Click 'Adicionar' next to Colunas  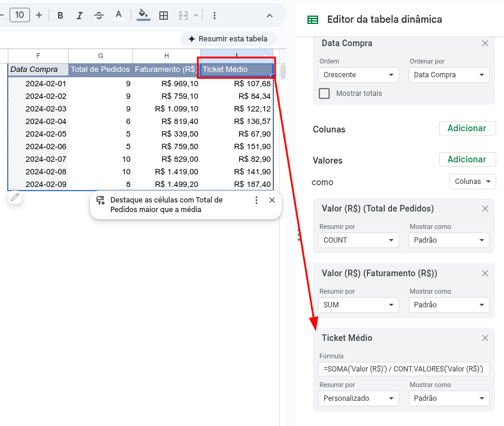point(467,128)
